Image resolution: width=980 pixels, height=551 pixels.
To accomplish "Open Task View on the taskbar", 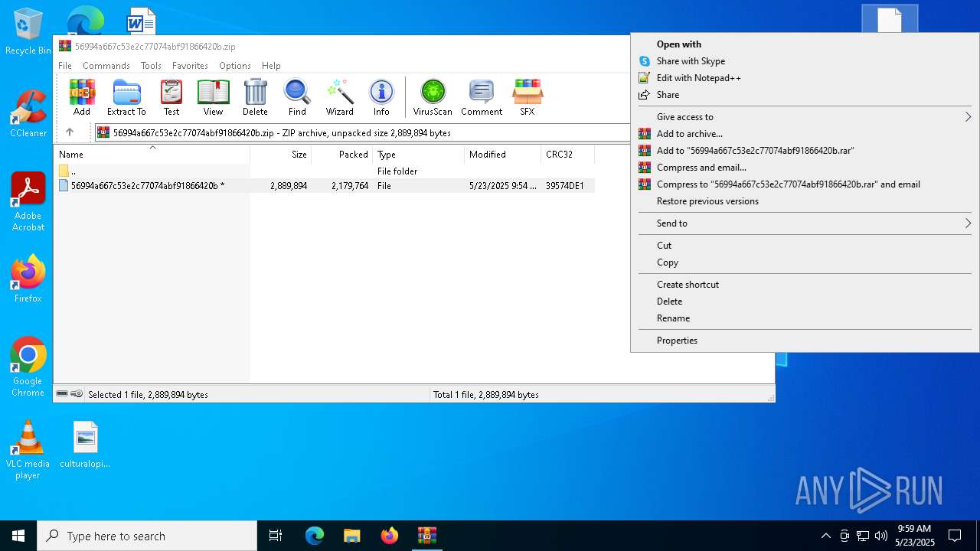I will click(x=276, y=536).
